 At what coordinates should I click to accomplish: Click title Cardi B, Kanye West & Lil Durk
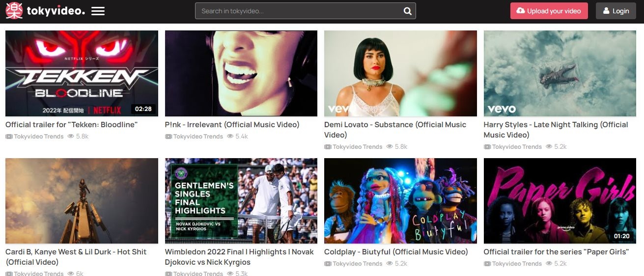tap(76, 257)
